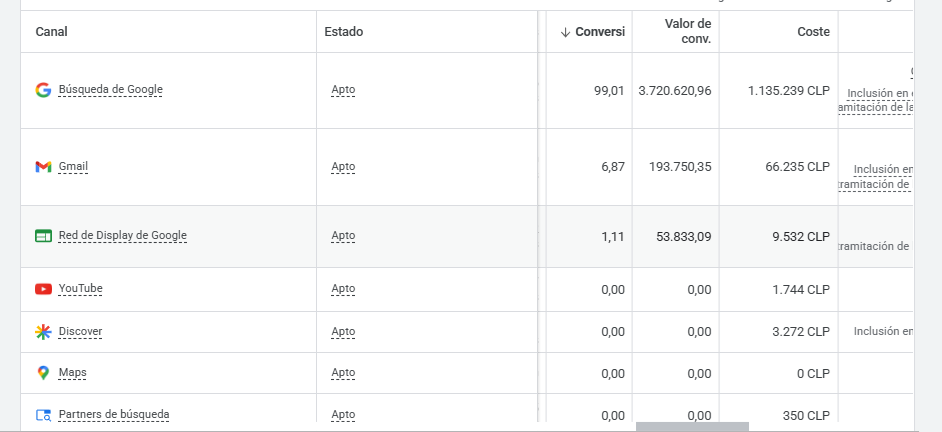The width and height of the screenshot is (942, 432).
Task: Click the Partners de búsqueda icon
Action: point(43,414)
